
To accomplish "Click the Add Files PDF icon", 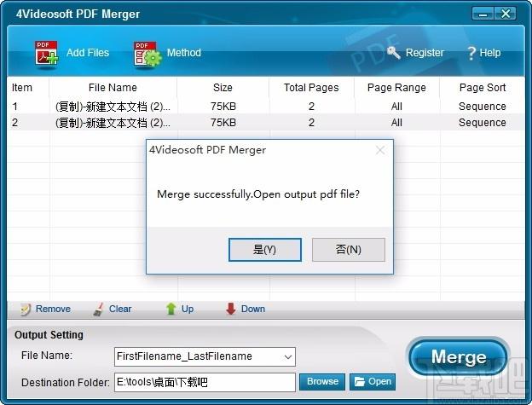I will 47,53.
